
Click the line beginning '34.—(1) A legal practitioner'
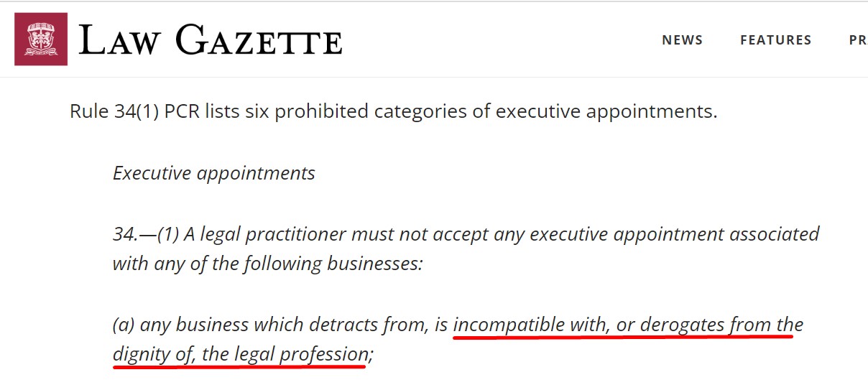click(466, 234)
